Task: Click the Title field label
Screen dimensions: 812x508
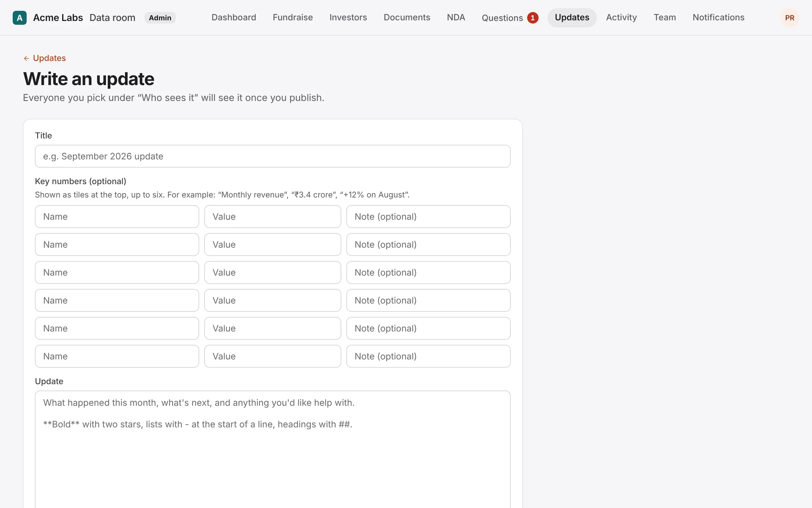Action: point(43,136)
